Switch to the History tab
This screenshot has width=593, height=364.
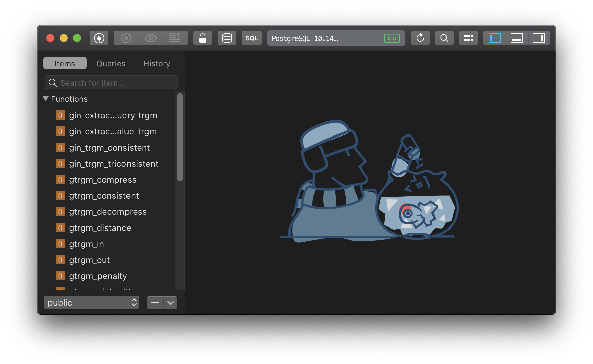(x=157, y=63)
